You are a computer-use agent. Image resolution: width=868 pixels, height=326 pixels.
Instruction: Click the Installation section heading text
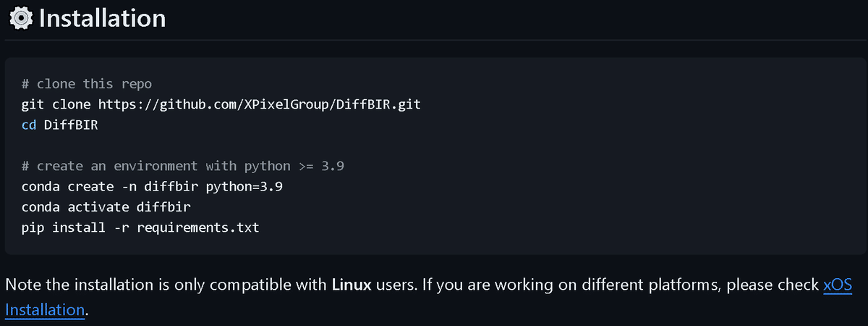click(102, 18)
